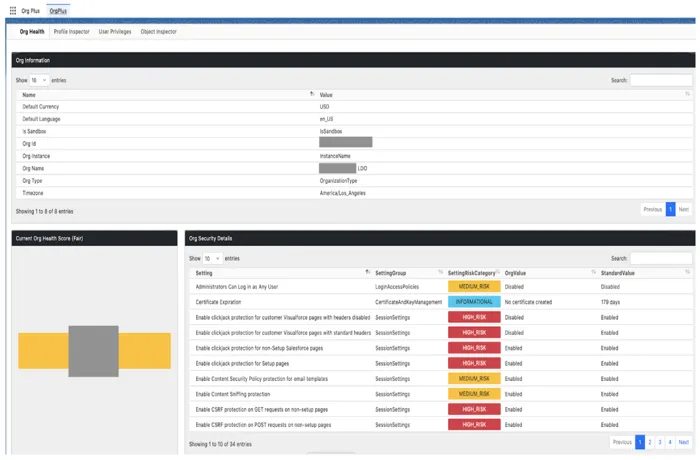Open Org Information show entries dropdown
700x460 pixels.
pyautogui.click(x=39, y=80)
